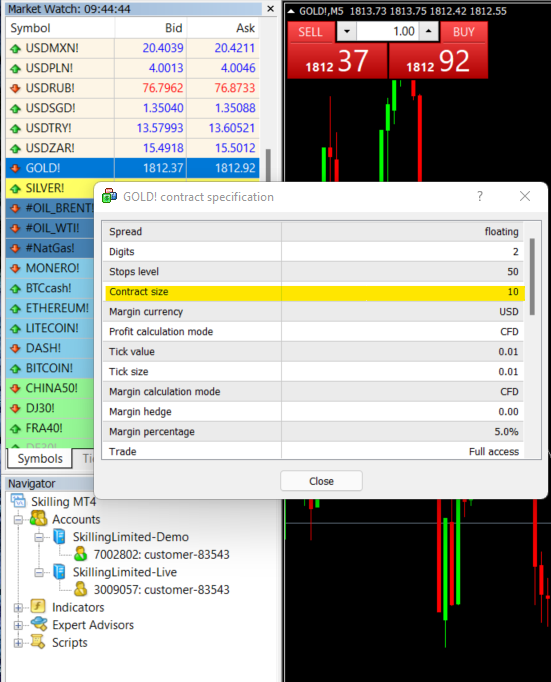The image size is (551, 682).
Task: Collapse the Accounts tree node
Action: coord(18,519)
